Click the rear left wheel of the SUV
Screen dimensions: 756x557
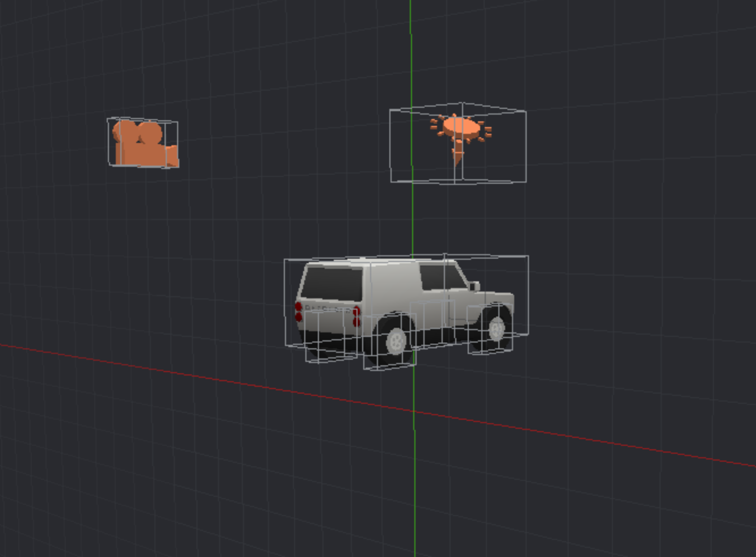396,339
